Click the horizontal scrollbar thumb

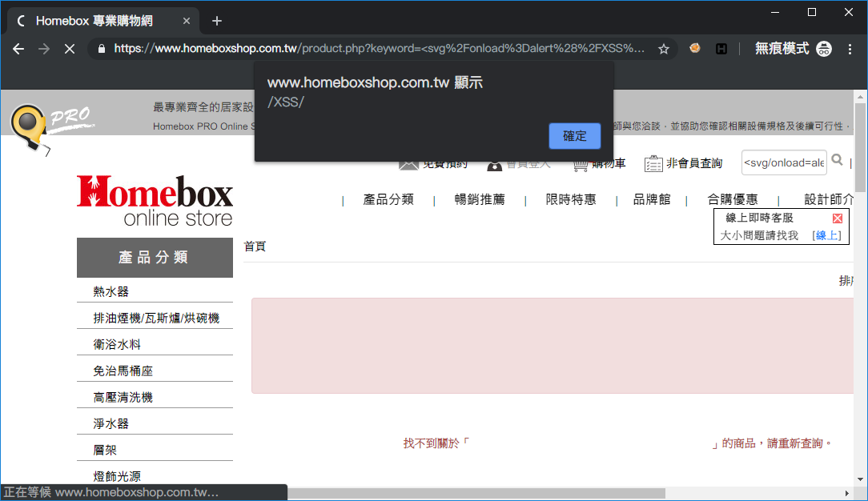(x=476, y=493)
